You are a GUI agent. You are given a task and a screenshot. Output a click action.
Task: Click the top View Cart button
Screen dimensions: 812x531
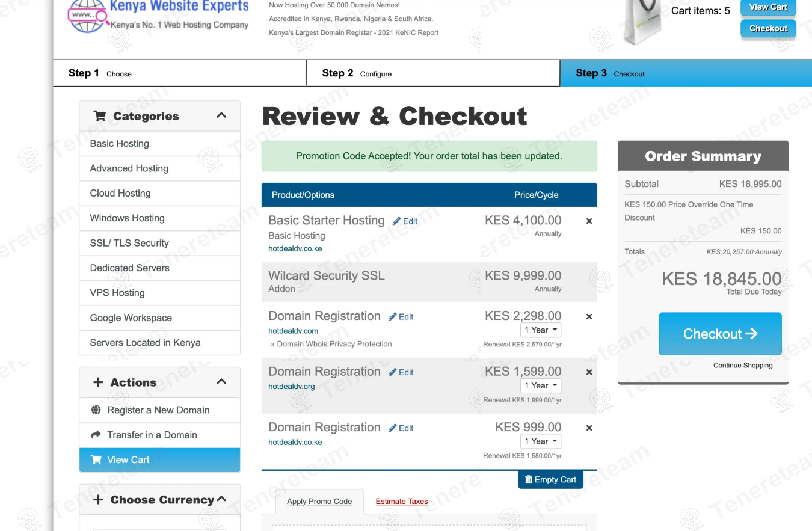(x=768, y=7)
